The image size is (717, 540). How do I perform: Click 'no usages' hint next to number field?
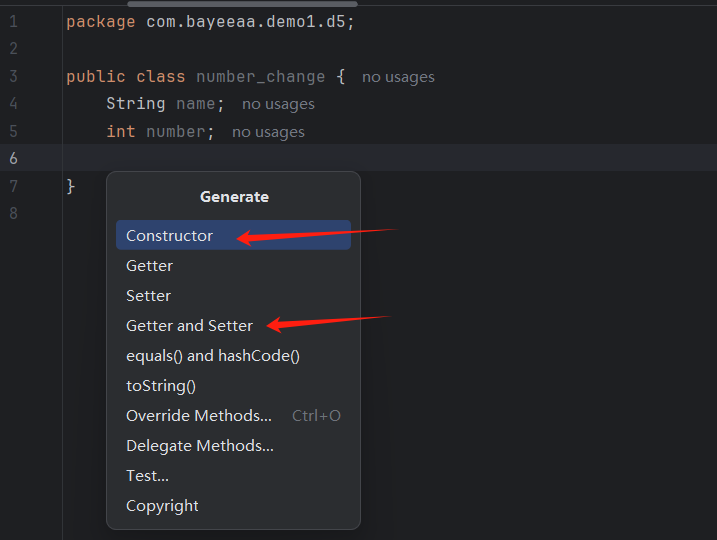pos(268,132)
